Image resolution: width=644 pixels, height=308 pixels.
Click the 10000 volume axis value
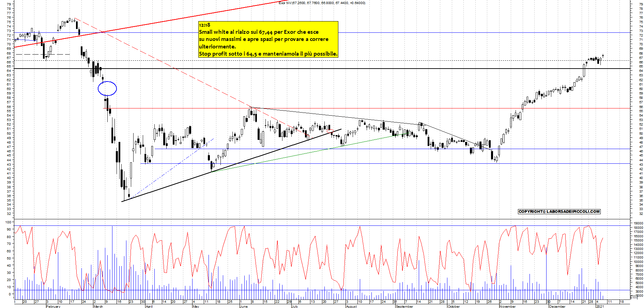click(x=638, y=262)
